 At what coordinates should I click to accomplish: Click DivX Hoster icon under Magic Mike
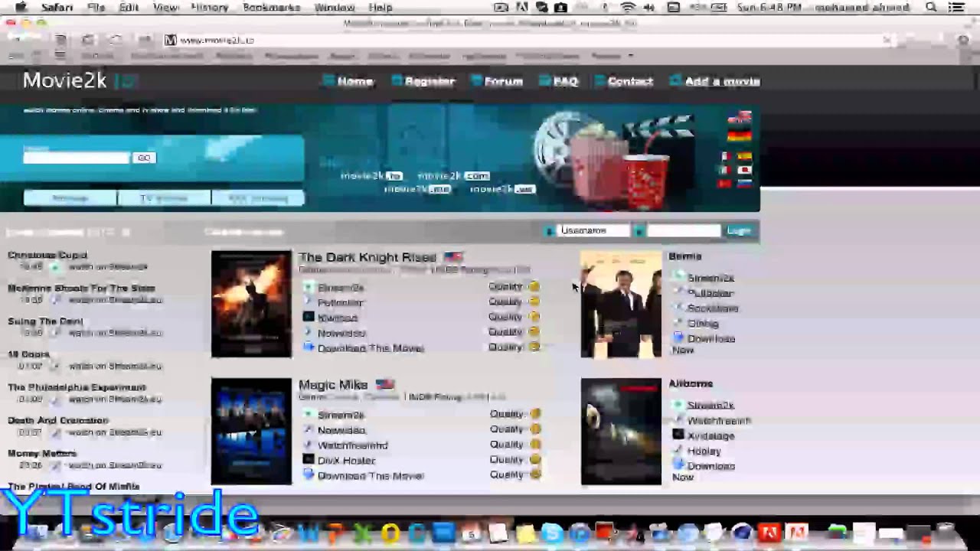(309, 460)
